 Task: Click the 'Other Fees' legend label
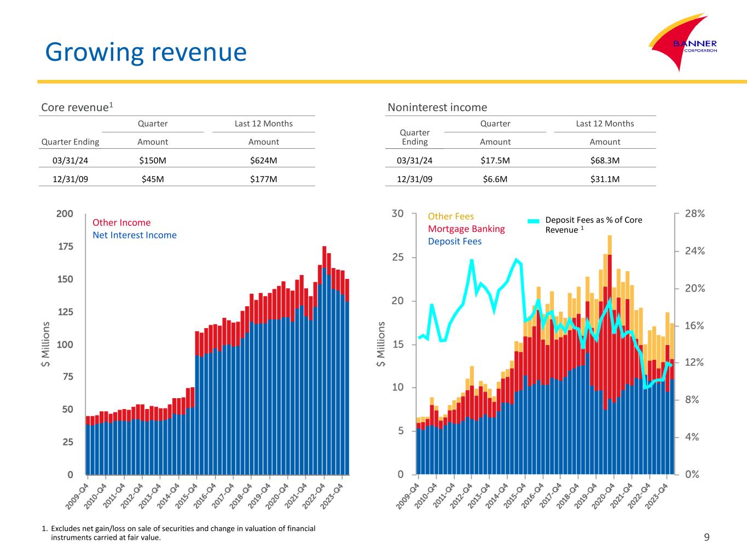pos(450,217)
